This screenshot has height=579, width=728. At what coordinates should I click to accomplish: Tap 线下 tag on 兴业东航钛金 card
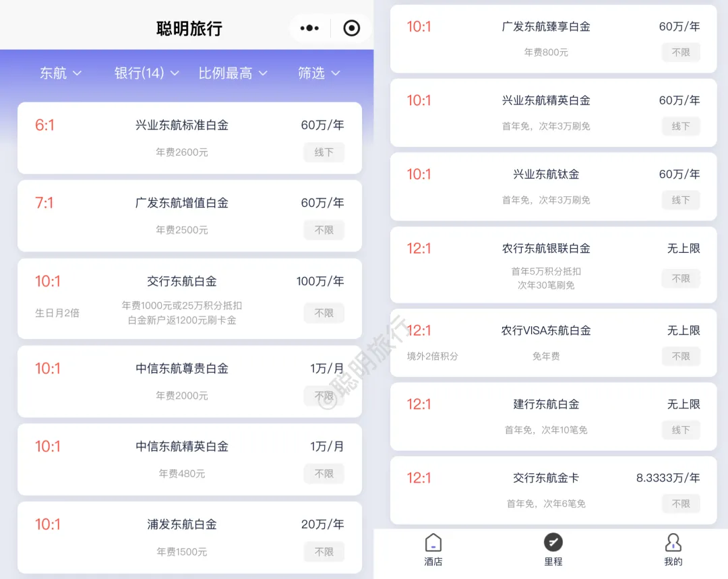[x=681, y=200]
